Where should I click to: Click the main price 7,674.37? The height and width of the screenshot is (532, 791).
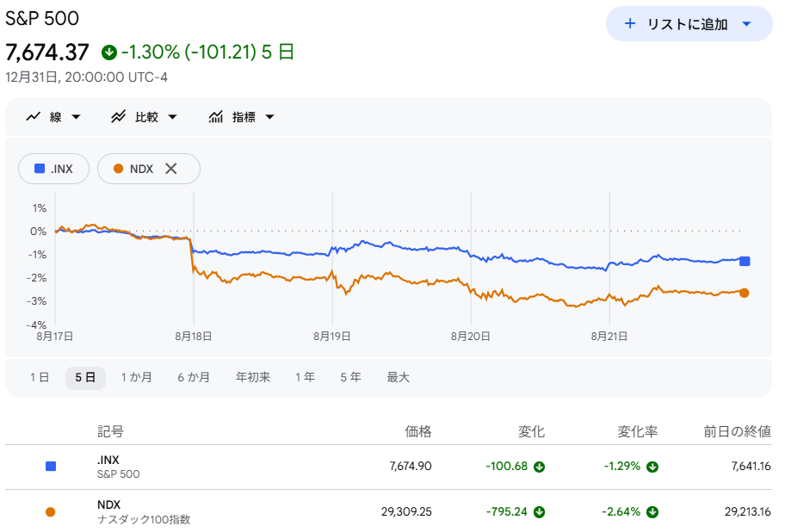[x=47, y=52]
